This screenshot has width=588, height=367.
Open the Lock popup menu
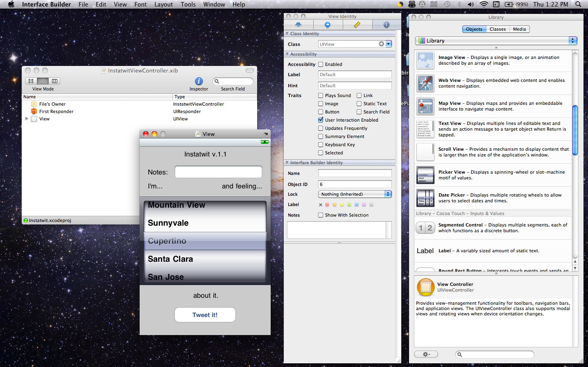tap(355, 194)
